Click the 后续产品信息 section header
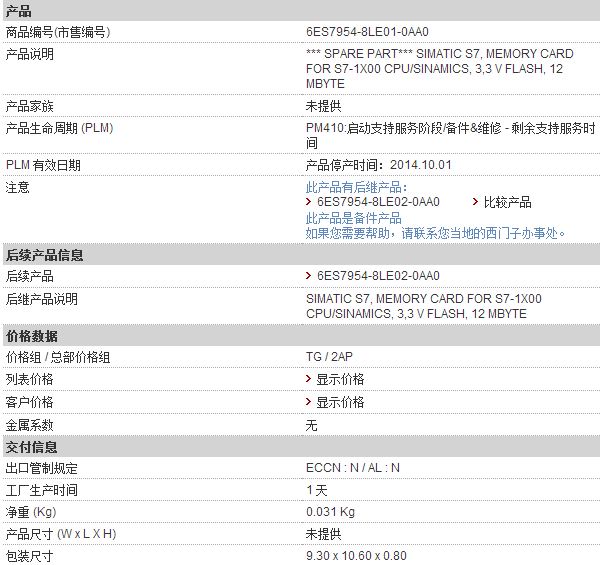Image resolution: width=600 pixels, height=565 pixels. pos(302,255)
